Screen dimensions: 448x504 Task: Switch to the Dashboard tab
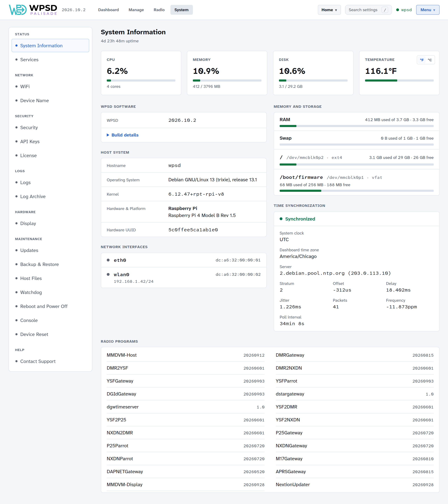click(108, 10)
